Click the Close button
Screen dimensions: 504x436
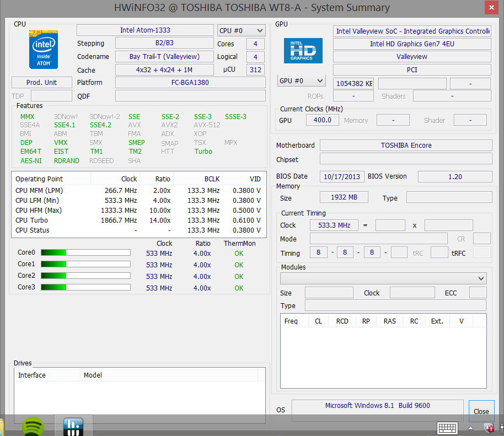click(481, 411)
